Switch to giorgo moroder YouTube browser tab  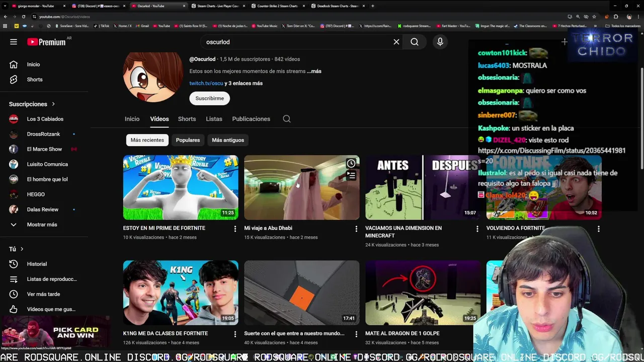(x=38, y=6)
